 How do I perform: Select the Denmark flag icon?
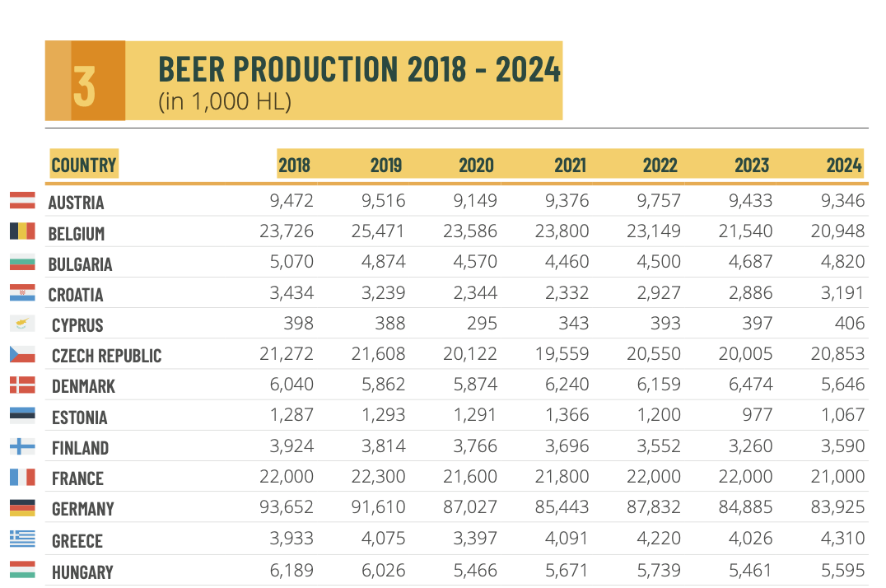tap(21, 385)
